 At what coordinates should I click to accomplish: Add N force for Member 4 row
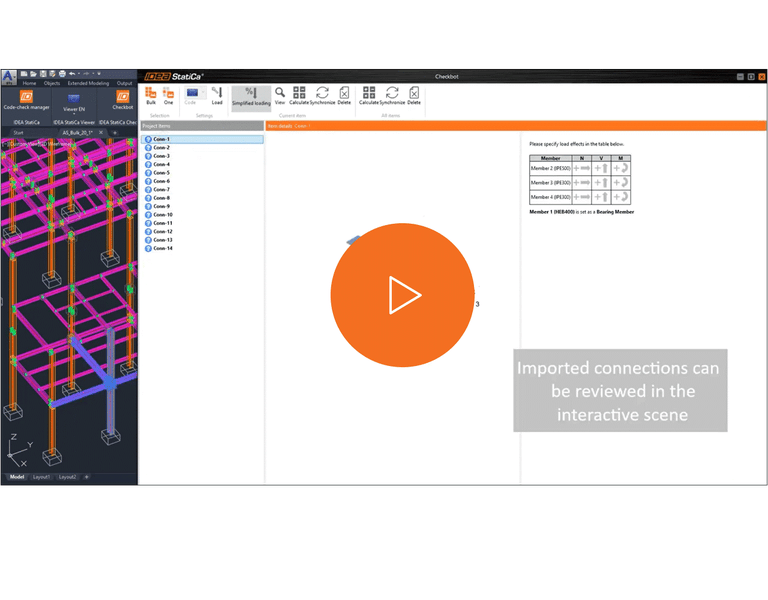click(582, 197)
